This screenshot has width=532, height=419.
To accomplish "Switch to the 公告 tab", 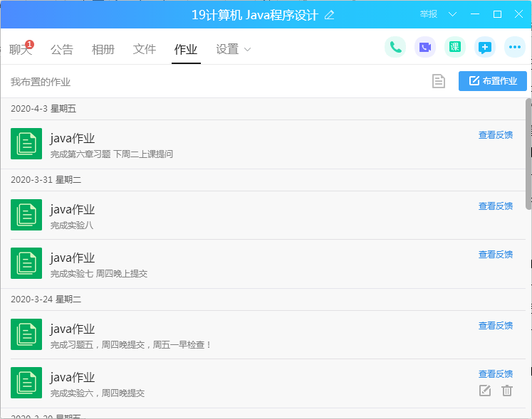I will point(62,49).
